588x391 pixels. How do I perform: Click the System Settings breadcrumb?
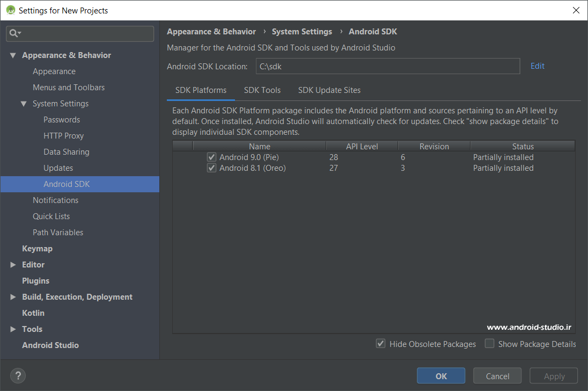point(302,32)
